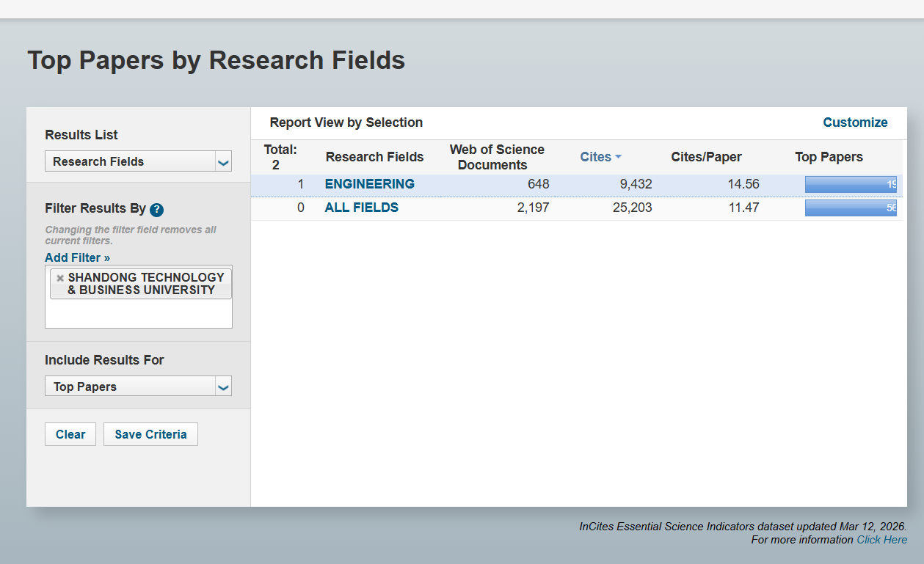Click the Engineering Top Papers blue bar
The width and height of the screenshot is (924, 564).
point(850,185)
